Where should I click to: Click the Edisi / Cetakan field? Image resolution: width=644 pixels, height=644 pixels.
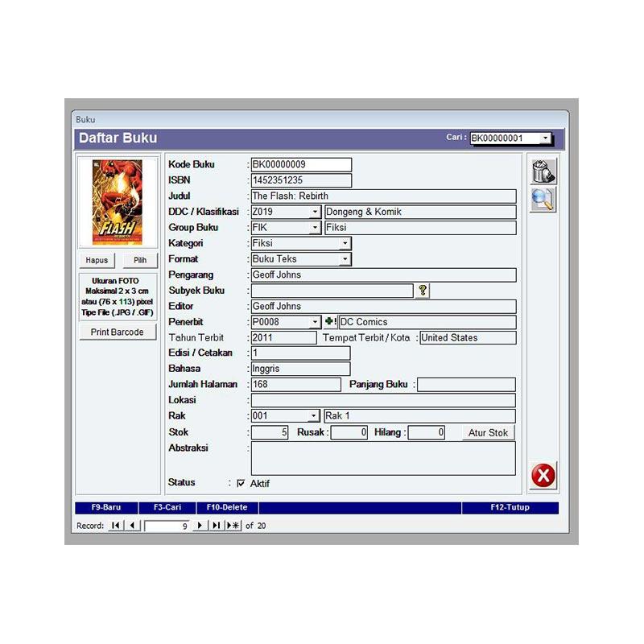pos(300,353)
